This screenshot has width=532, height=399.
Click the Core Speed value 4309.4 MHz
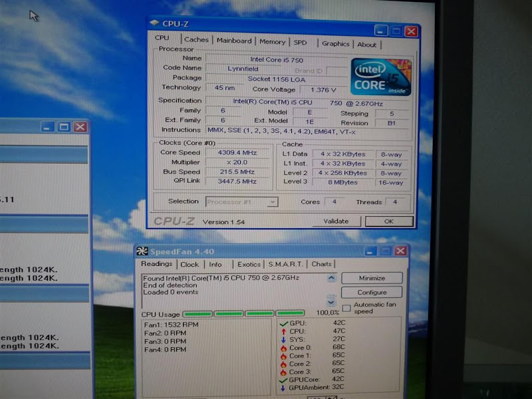point(237,153)
